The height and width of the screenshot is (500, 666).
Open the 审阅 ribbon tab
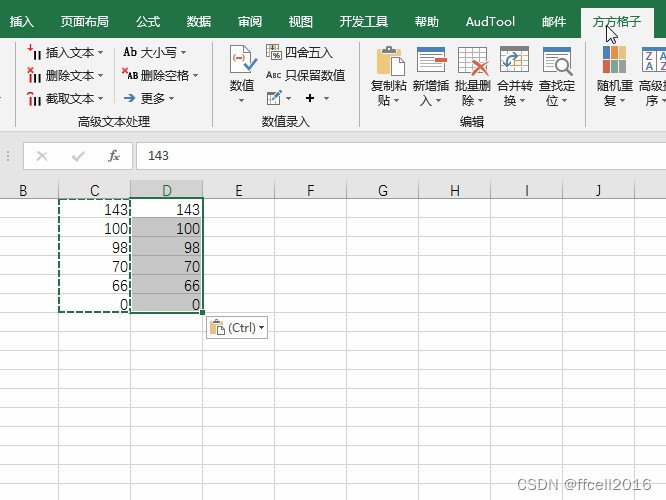coord(250,21)
